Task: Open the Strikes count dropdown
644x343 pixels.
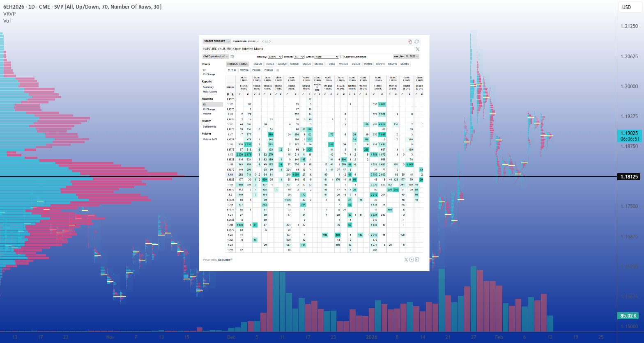Action: pos(299,57)
